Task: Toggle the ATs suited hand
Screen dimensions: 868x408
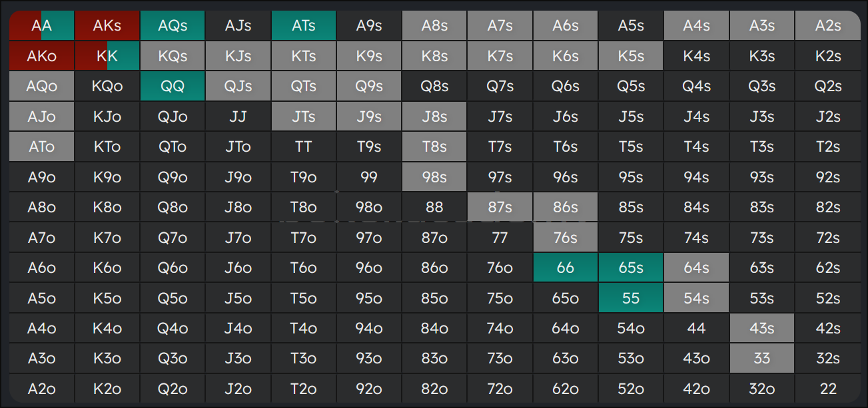Action: tap(304, 26)
